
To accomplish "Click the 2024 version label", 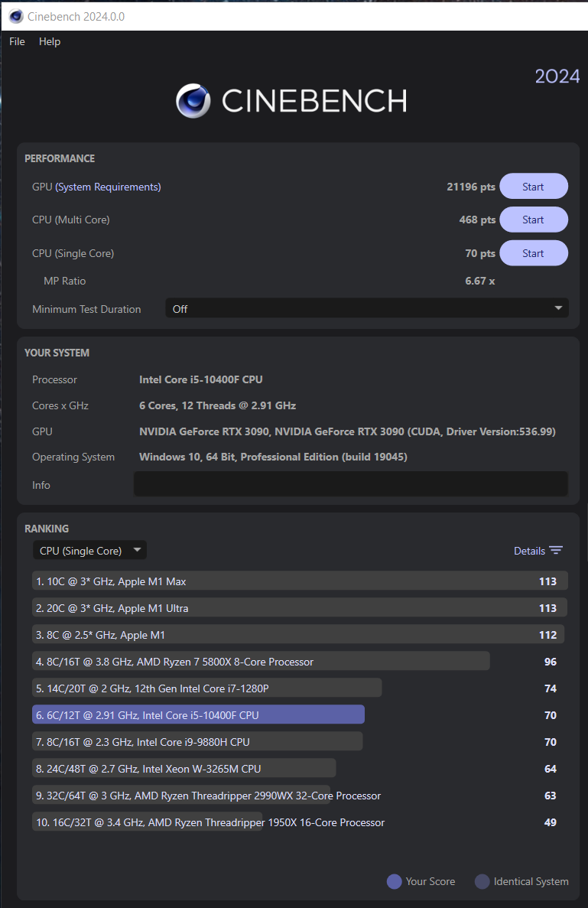I will [x=557, y=76].
